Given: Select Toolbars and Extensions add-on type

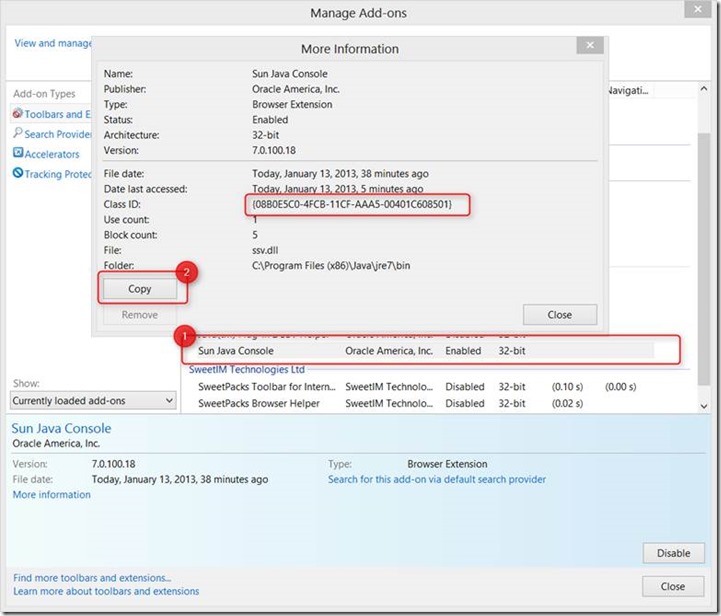Looking at the screenshot, I should [58, 114].
